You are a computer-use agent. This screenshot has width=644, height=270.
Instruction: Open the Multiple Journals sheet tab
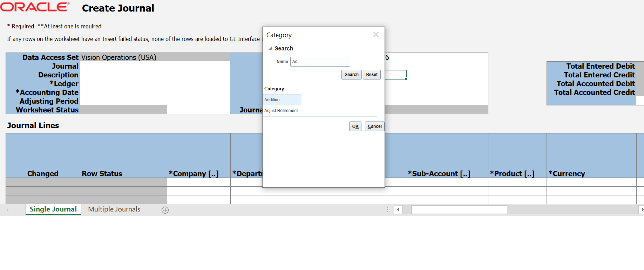click(x=114, y=209)
